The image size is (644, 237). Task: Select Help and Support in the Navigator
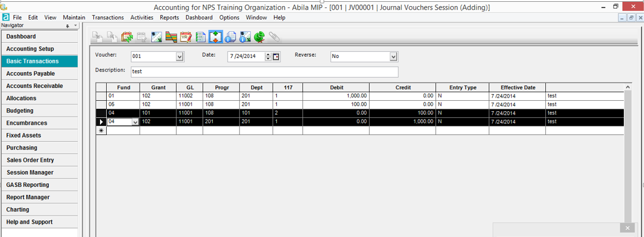[39, 222]
